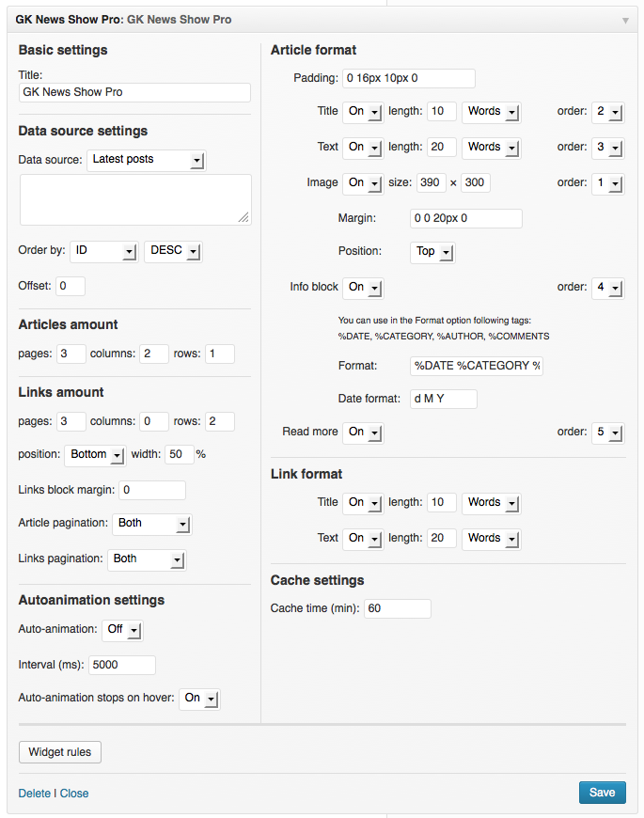The width and height of the screenshot is (644, 818).
Task: Open the Data source dropdown
Action: pos(146,160)
